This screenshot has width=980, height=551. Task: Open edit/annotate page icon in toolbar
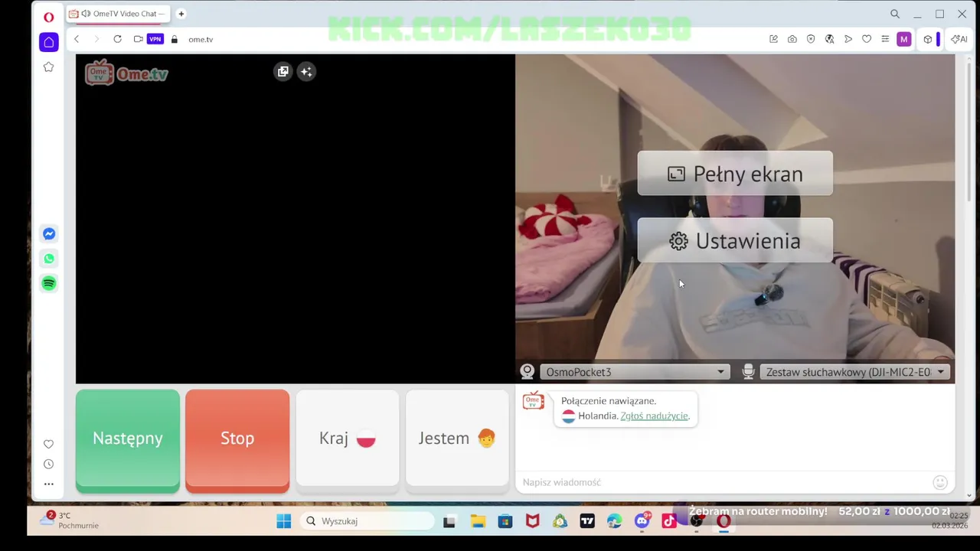coord(773,39)
